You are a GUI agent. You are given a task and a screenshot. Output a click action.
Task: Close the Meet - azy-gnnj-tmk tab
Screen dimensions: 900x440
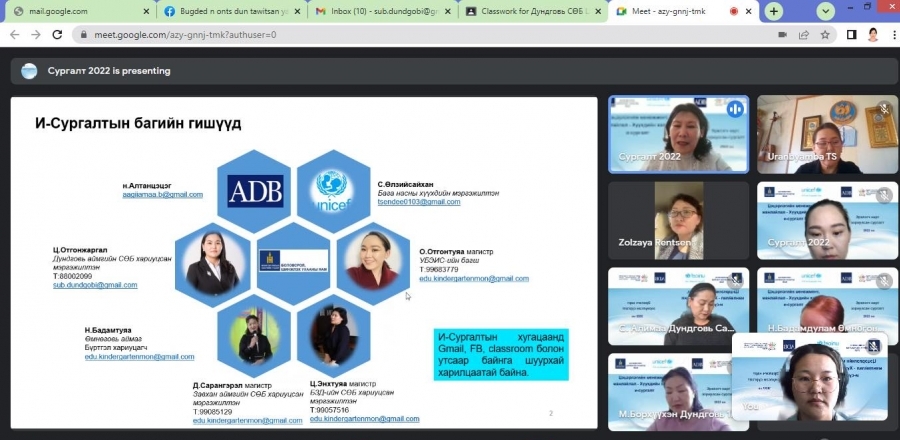coord(750,11)
